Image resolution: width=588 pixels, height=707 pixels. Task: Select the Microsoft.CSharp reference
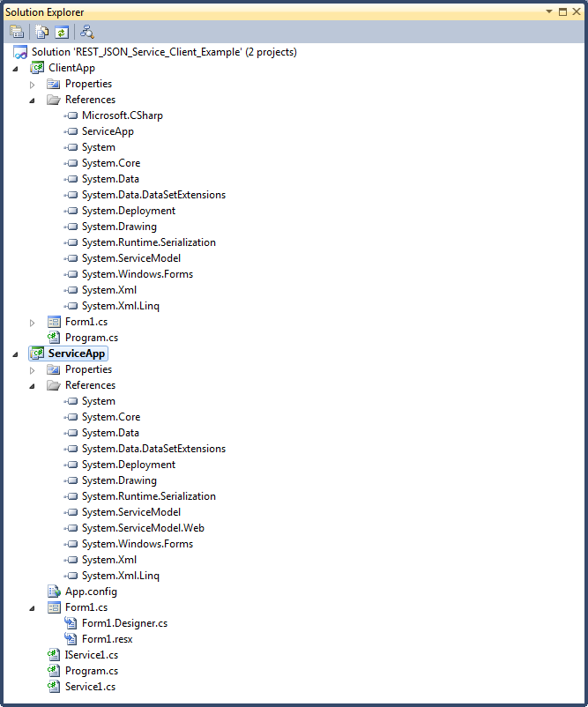tap(123, 115)
